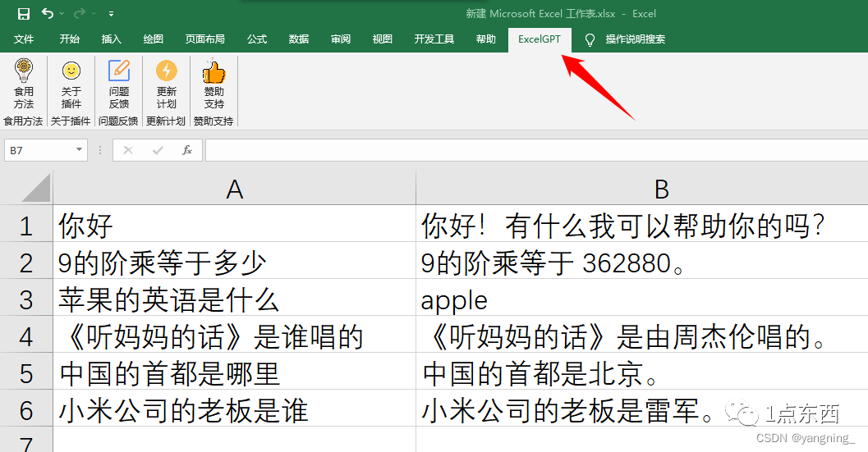Switch to the 页面布局 ribbon tab
This screenshot has height=452, width=868.
tap(204, 39)
